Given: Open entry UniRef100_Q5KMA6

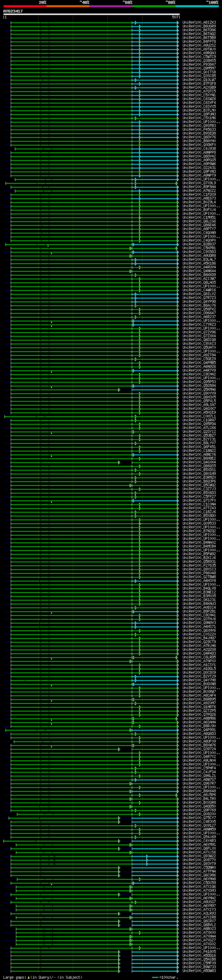Looking at the screenshot, I should pos(199,390).
